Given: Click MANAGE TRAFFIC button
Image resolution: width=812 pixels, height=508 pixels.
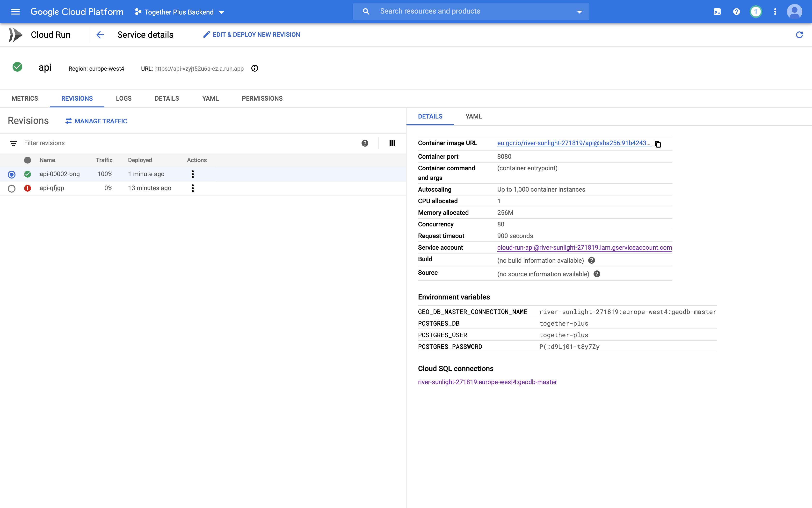Looking at the screenshot, I should pyautogui.click(x=96, y=121).
